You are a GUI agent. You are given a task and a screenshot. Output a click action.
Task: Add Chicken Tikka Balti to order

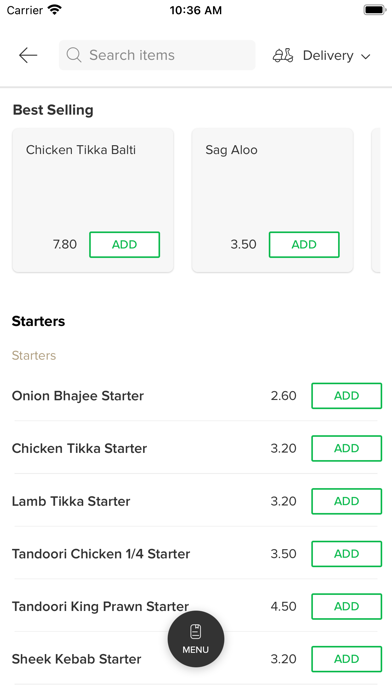click(x=124, y=245)
